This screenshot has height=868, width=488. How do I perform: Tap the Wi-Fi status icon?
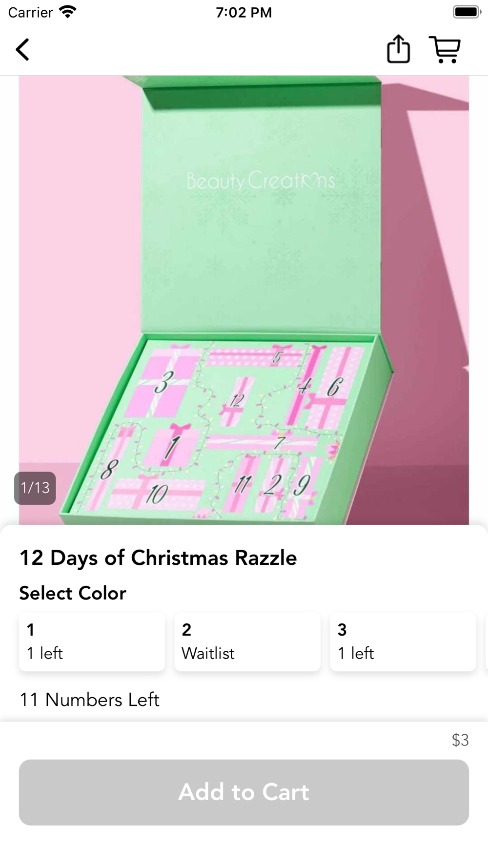tap(68, 12)
